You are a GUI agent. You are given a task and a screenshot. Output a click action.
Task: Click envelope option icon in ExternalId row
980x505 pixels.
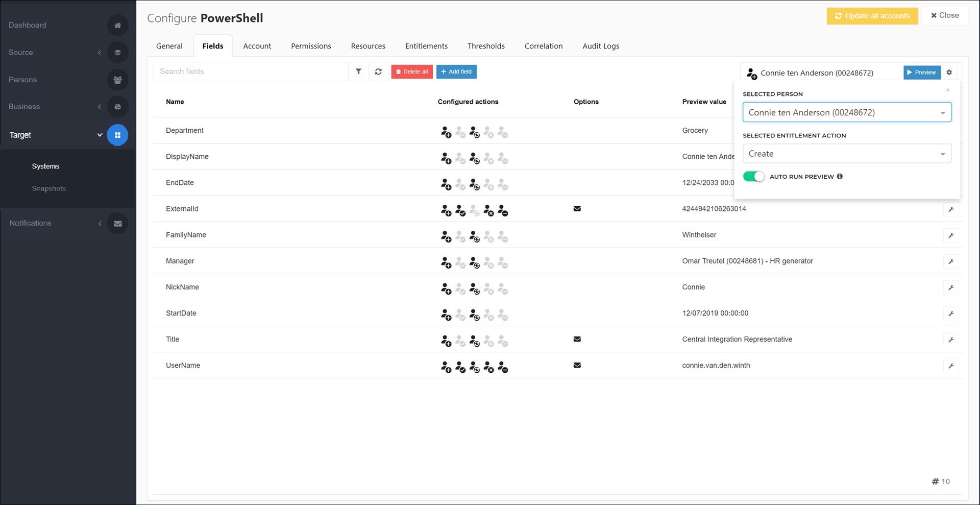pos(577,208)
